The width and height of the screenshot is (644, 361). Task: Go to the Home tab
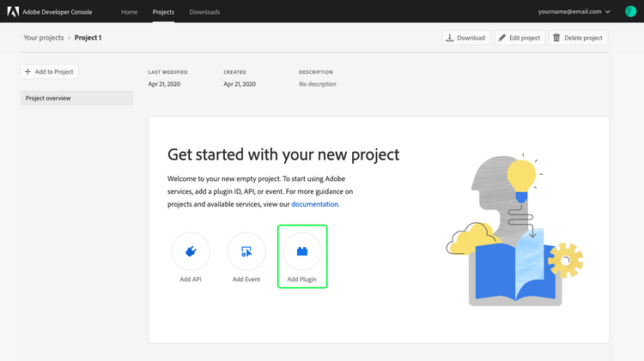coord(129,12)
